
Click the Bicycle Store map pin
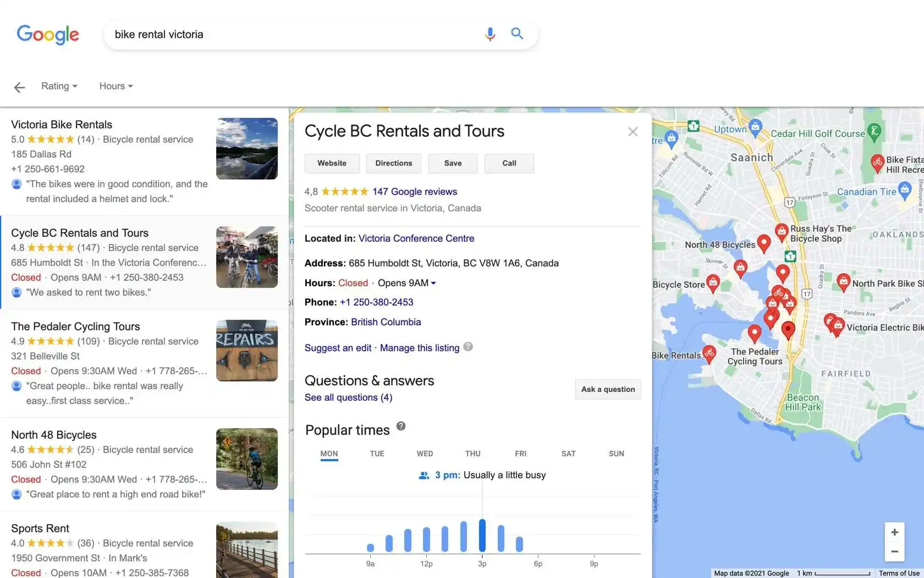[713, 283]
